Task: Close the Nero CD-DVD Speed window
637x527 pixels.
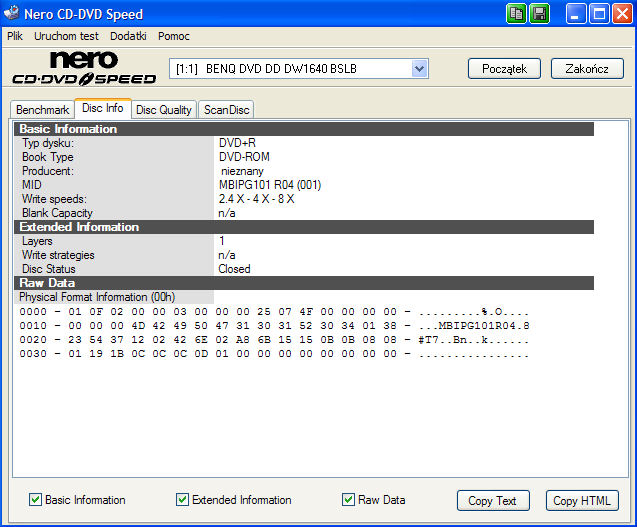Action: point(622,14)
